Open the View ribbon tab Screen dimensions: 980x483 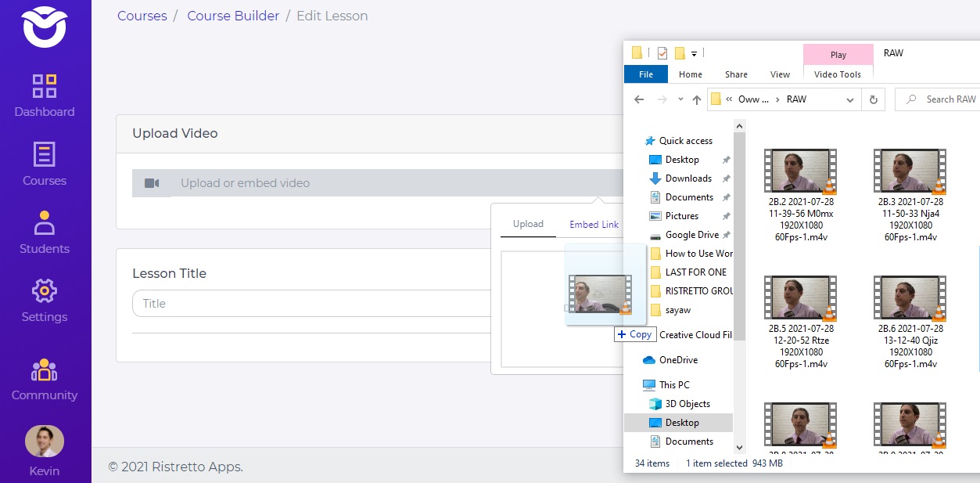coord(780,74)
